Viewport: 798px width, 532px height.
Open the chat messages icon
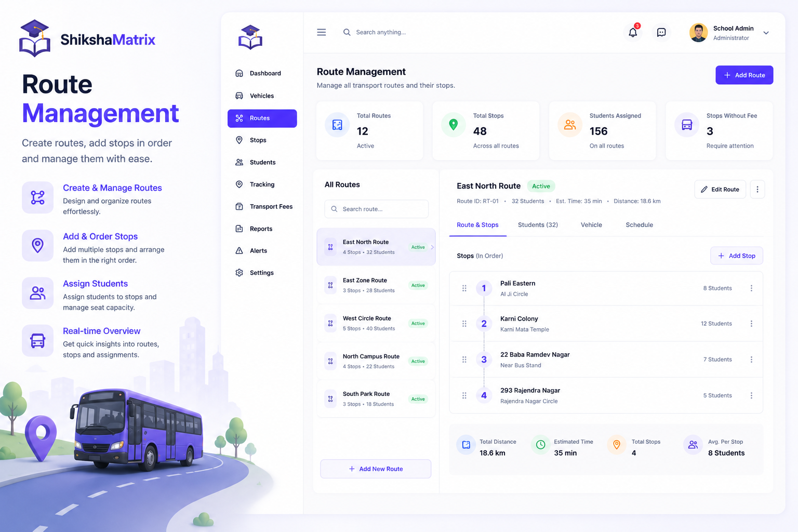click(x=661, y=32)
